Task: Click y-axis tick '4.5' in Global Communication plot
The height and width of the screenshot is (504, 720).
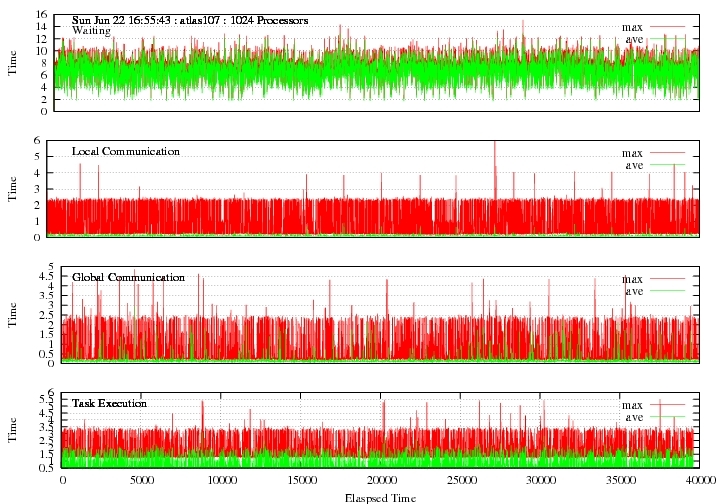Action: tap(46, 276)
